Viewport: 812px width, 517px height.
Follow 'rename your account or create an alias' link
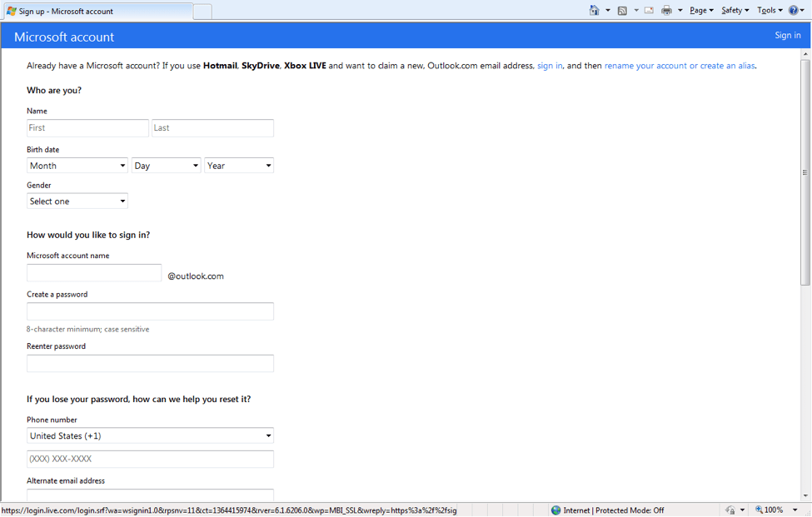pyautogui.click(x=680, y=66)
